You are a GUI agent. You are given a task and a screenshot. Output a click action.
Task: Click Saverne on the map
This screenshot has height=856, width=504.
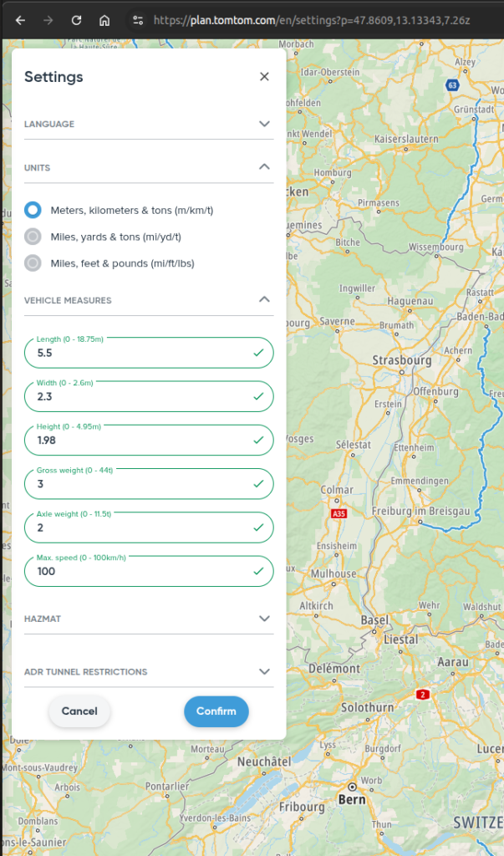pyautogui.click(x=337, y=322)
